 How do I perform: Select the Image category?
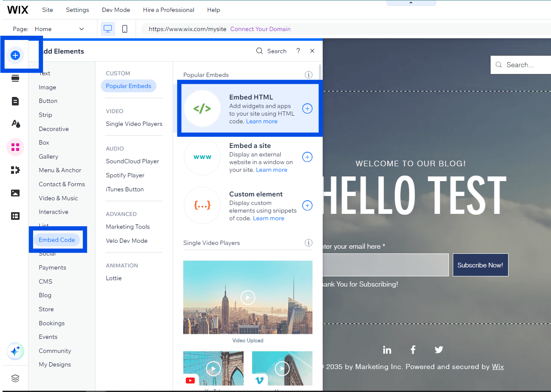[47, 87]
